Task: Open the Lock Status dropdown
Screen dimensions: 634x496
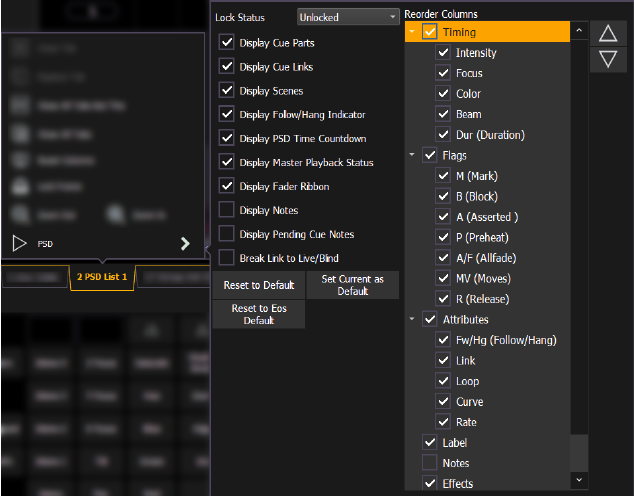Action: point(348,17)
